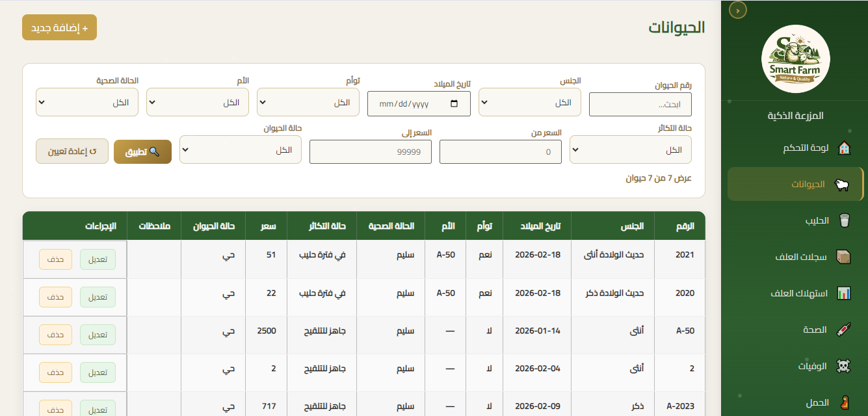Click the deaths skull icon
The width and height of the screenshot is (868, 416).
click(x=843, y=367)
